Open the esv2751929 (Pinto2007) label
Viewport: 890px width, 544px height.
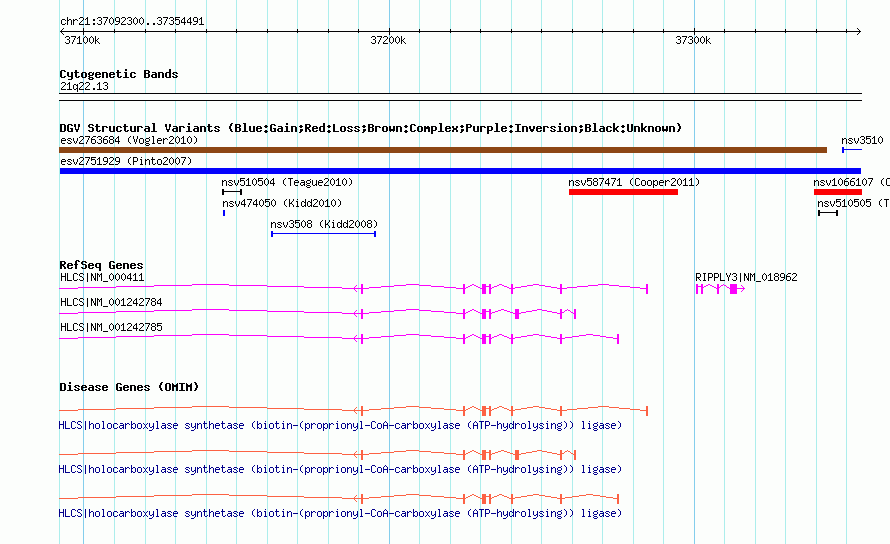click(x=126, y=161)
